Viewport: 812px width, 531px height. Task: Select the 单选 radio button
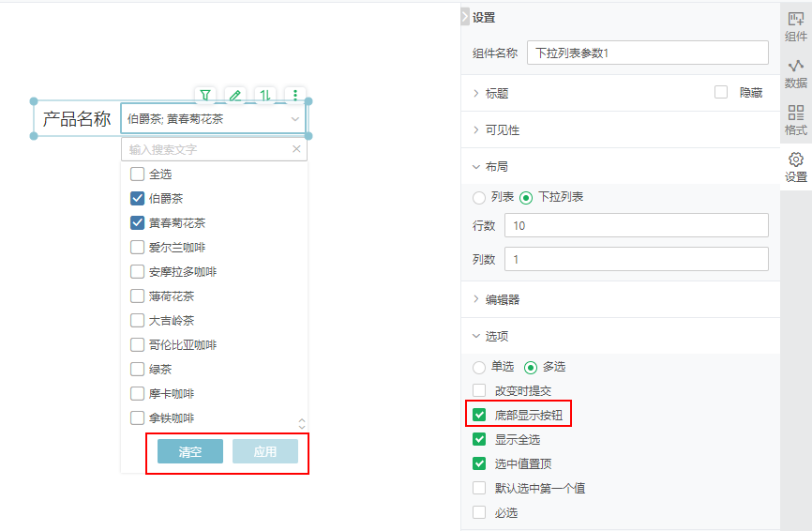pos(480,367)
